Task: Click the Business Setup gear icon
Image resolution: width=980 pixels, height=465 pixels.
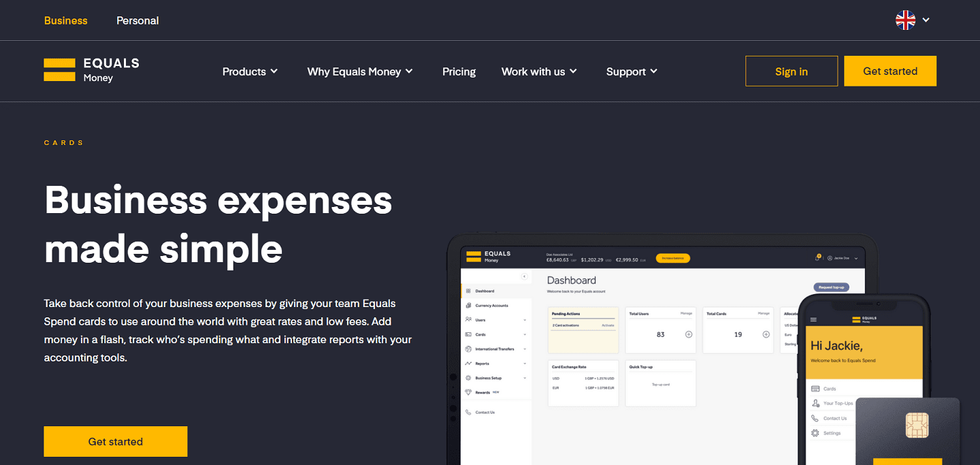Action: tap(468, 378)
